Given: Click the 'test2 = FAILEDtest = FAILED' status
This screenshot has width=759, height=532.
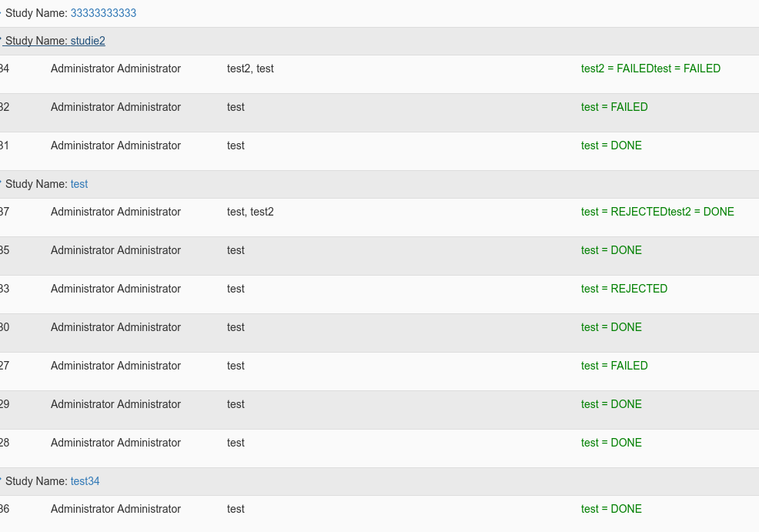Looking at the screenshot, I should (x=650, y=69).
